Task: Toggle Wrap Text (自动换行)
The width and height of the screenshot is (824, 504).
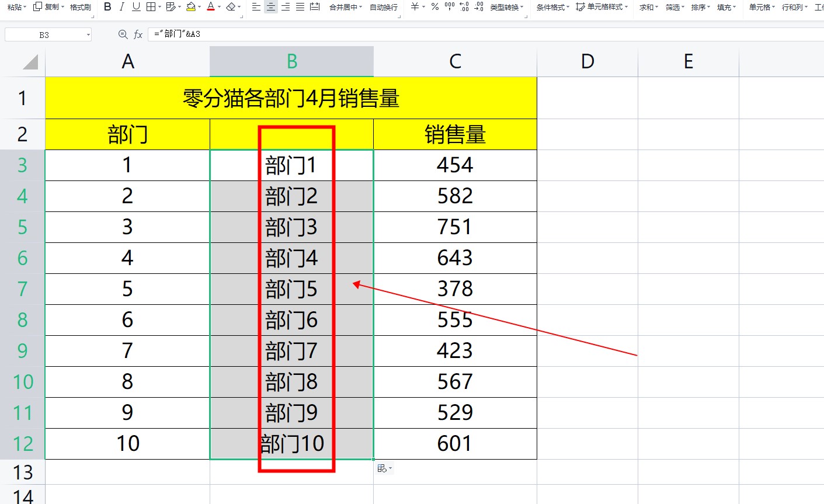Action: pyautogui.click(x=384, y=7)
